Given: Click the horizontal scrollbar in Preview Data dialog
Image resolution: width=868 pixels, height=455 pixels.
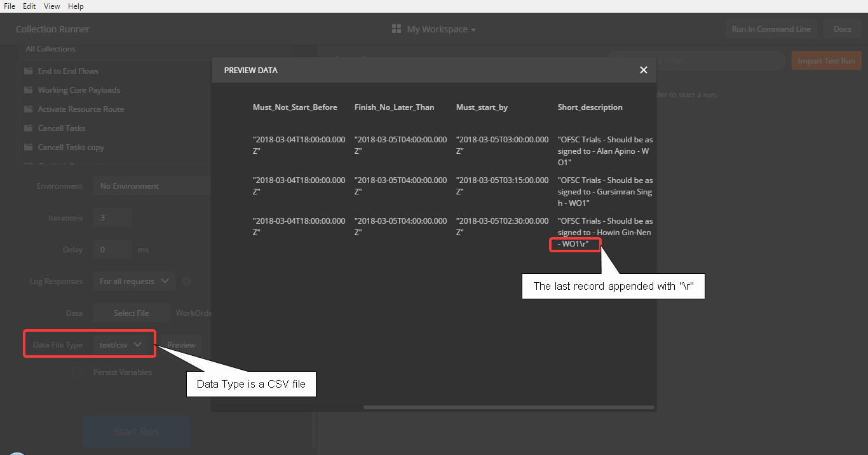Looking at the screenshot, I should click(x=508, y=407).
